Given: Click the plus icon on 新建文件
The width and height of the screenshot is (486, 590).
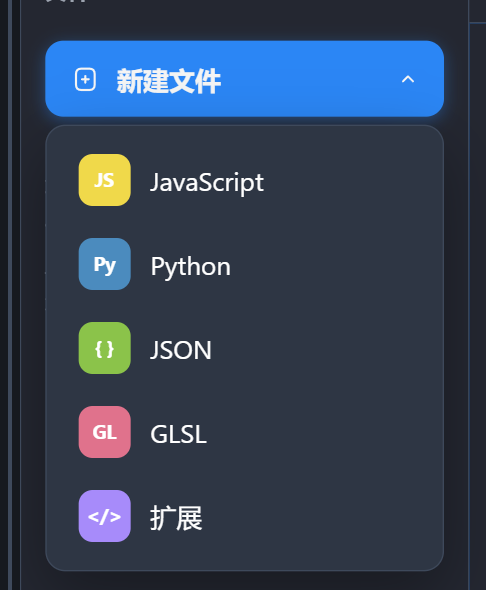Looking at the screenshot, I should coord(85,79).
